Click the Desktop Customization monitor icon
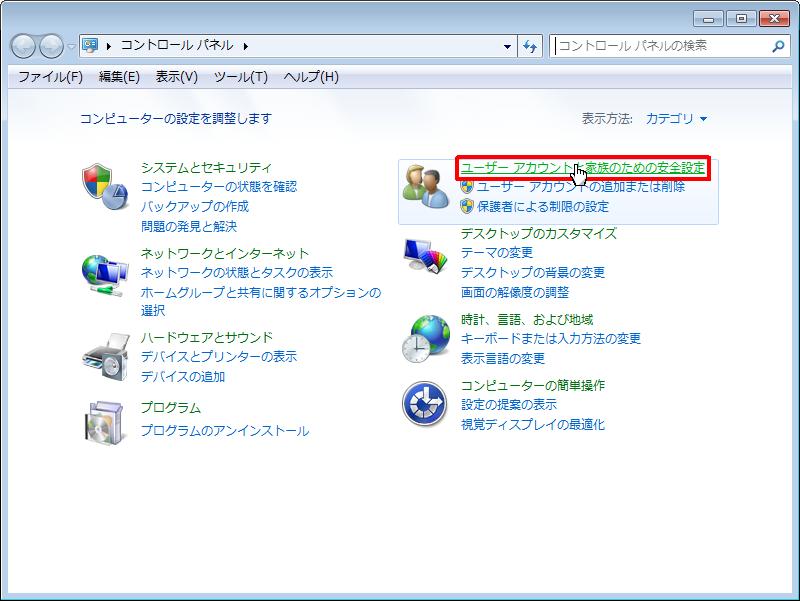 point(426,256)
